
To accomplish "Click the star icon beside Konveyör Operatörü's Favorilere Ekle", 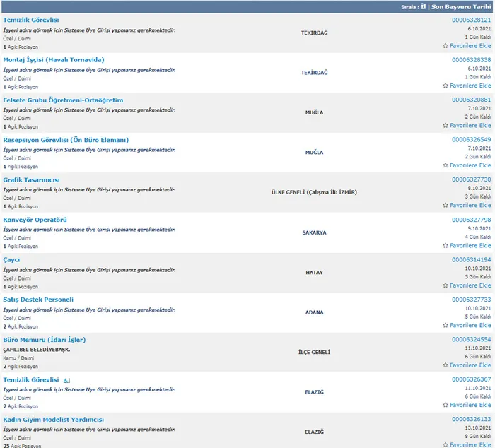I will pyautogui.click(x=445, y=246).
